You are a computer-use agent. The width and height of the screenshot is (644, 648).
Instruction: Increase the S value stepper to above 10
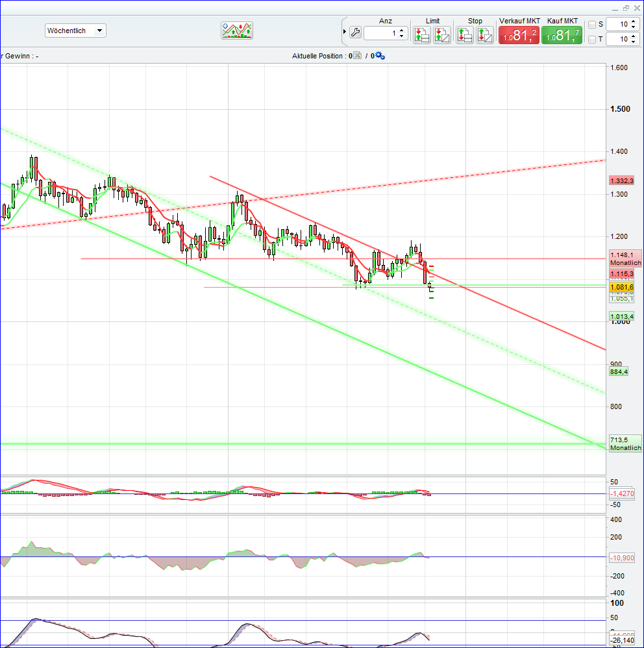(x=634, y=21)
